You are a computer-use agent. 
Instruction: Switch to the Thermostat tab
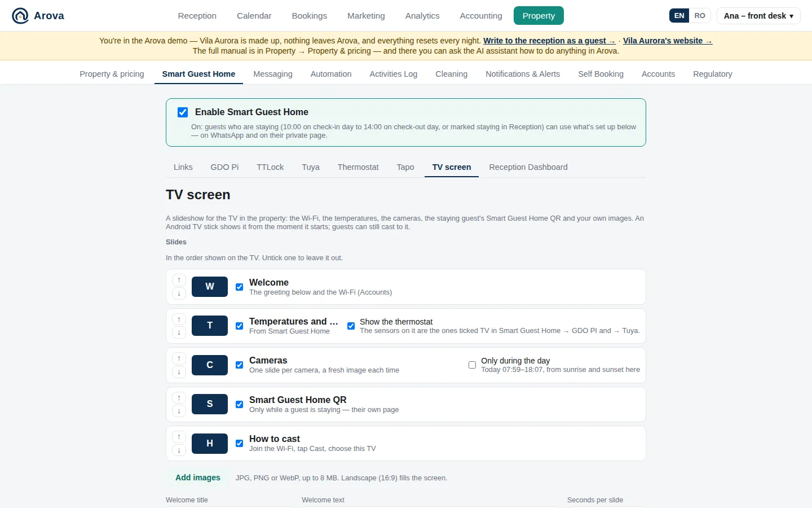[358, 167]
